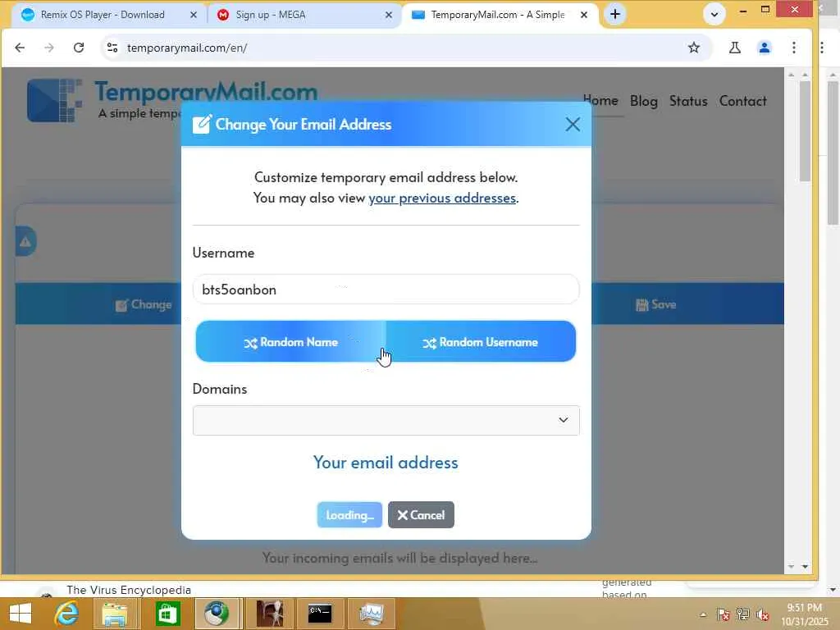Go to the Home menu item
This screenshot has height=630, width=840.
[x=600, y=101]
